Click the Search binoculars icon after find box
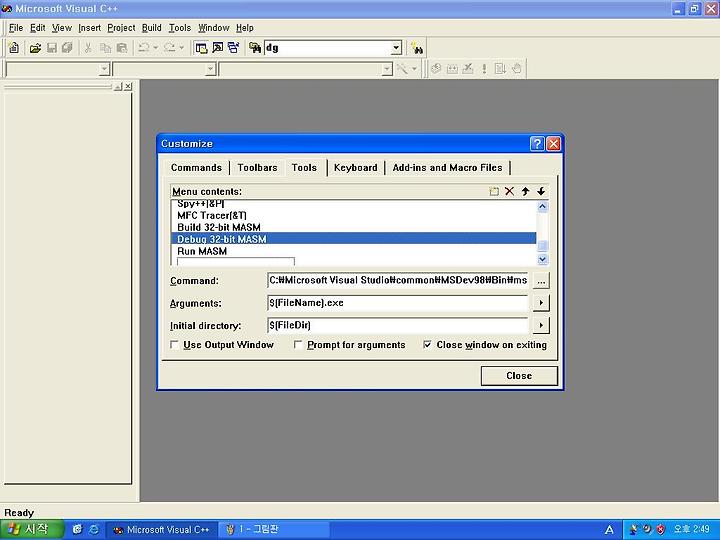 click(417, 48)
